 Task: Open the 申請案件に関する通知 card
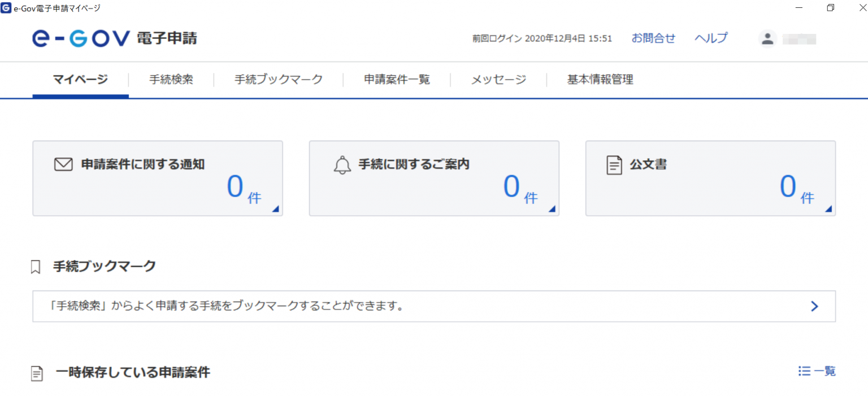click(158, 179)
